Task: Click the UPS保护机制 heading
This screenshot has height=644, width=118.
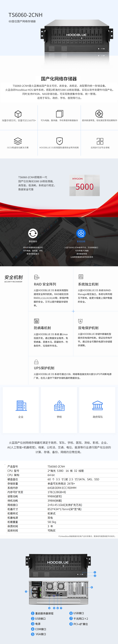Action: tap(44, 368)
